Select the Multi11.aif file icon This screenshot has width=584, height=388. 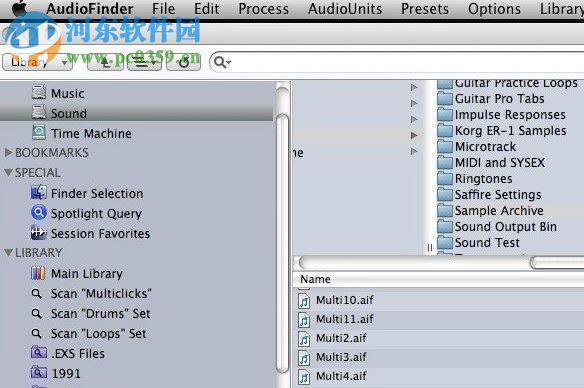coord(304,319)
